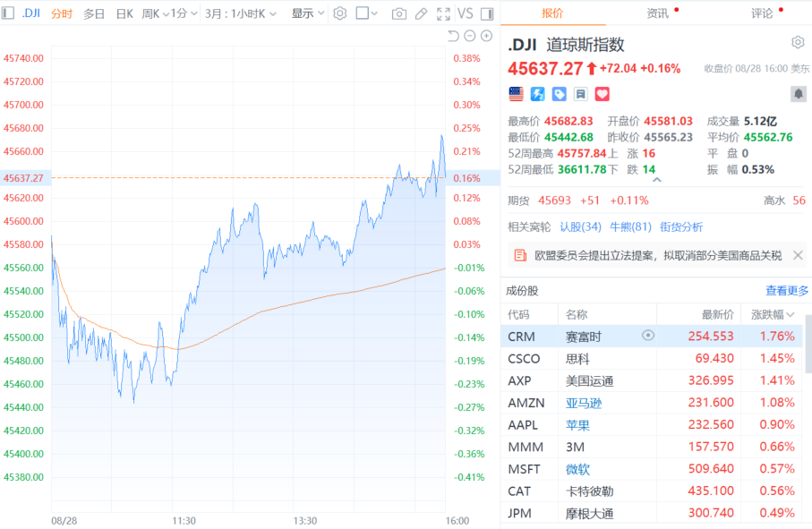Take a chart snapshot with camera icon
This screenshot has height=529, width=812.
(398, 13)
